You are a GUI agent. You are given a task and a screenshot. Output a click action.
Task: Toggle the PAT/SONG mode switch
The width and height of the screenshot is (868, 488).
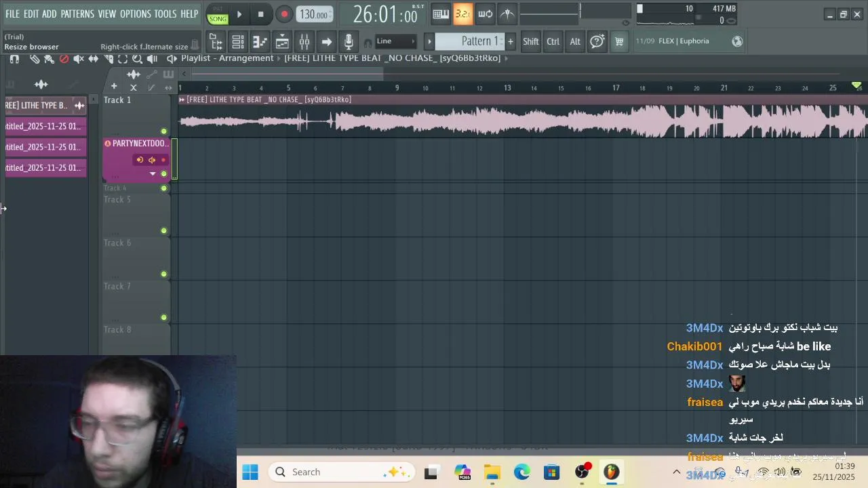[x=218, y=14]
